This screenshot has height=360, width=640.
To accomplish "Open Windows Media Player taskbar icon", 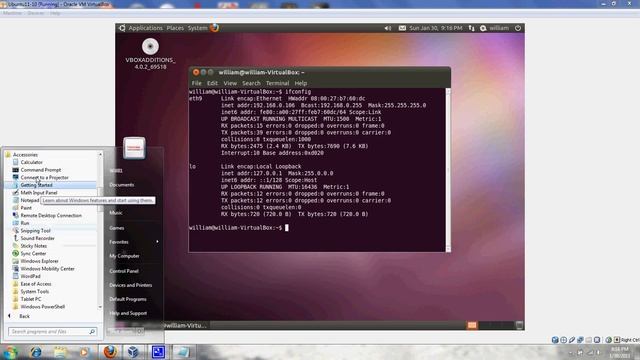I will point(84,351).
